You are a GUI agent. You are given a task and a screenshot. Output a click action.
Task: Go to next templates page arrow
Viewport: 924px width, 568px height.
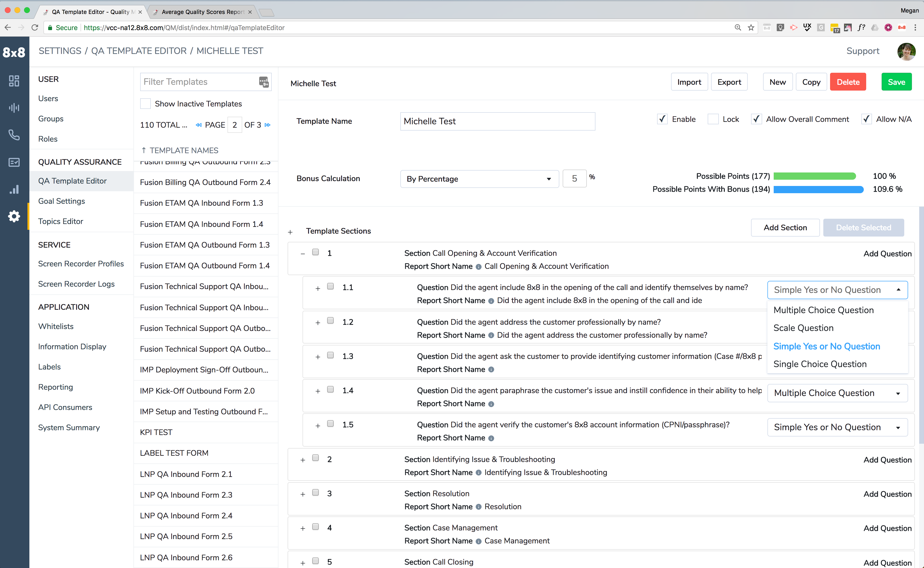[267, 125]
